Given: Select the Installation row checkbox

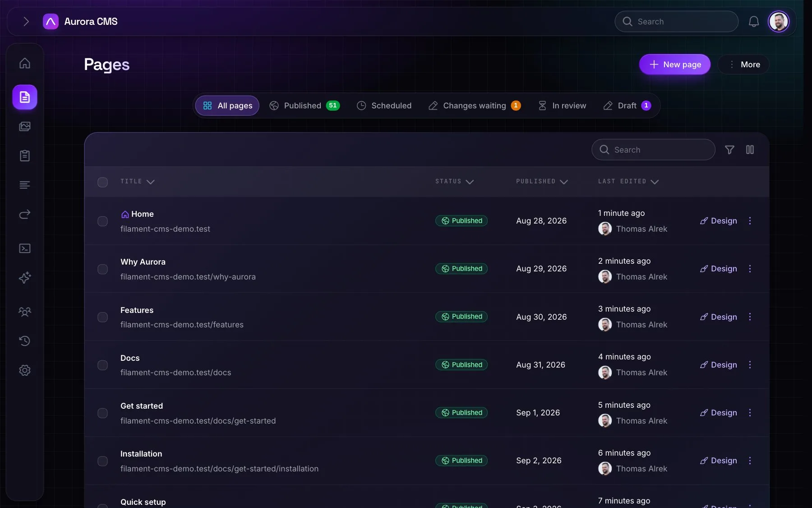Looking at the screenshot, I should point(103,461).
